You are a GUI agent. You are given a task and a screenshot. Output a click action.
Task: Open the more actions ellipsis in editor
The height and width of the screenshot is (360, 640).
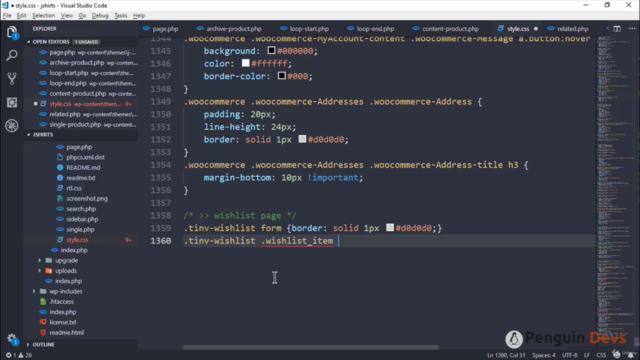point(632,29)
